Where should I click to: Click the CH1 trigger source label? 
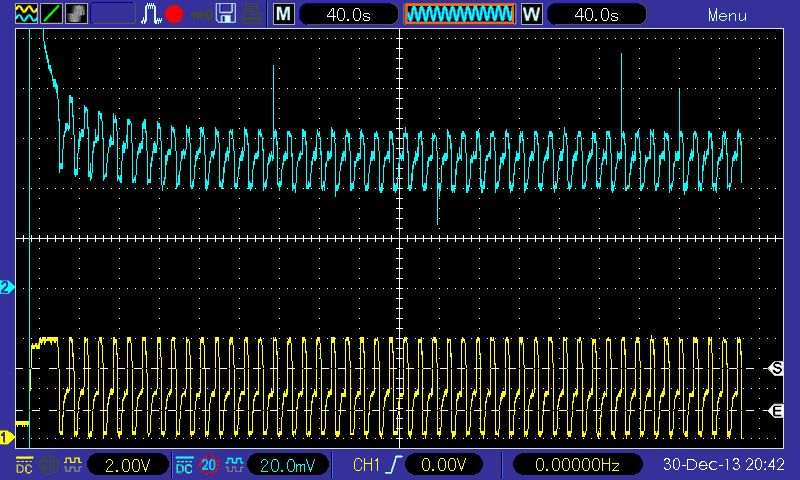(366, 465)
